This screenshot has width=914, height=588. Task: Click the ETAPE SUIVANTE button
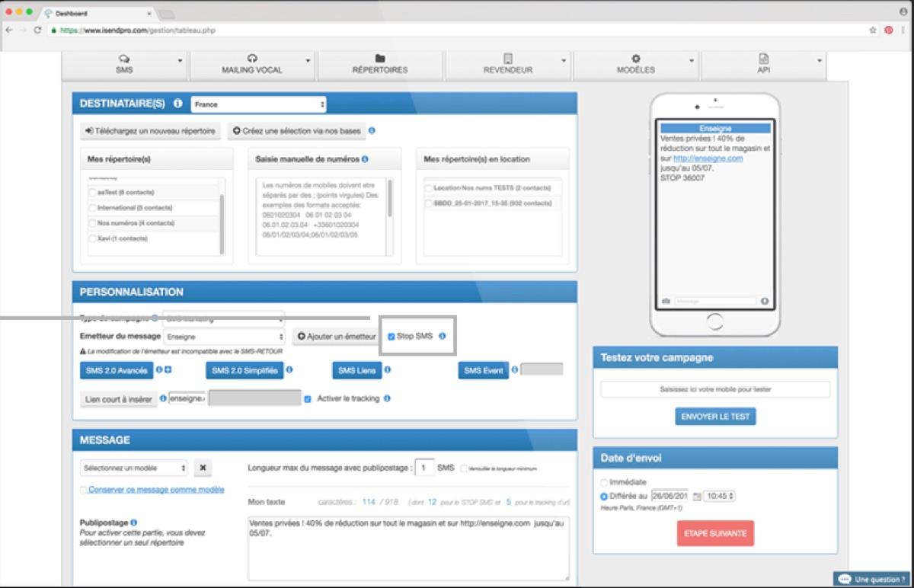pyautogui.click(x=714, y=534)
